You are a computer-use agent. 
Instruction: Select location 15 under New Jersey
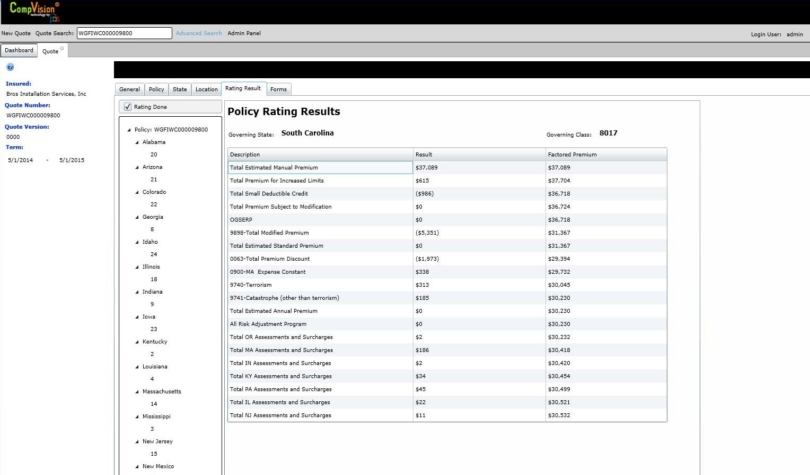[154, 454]
